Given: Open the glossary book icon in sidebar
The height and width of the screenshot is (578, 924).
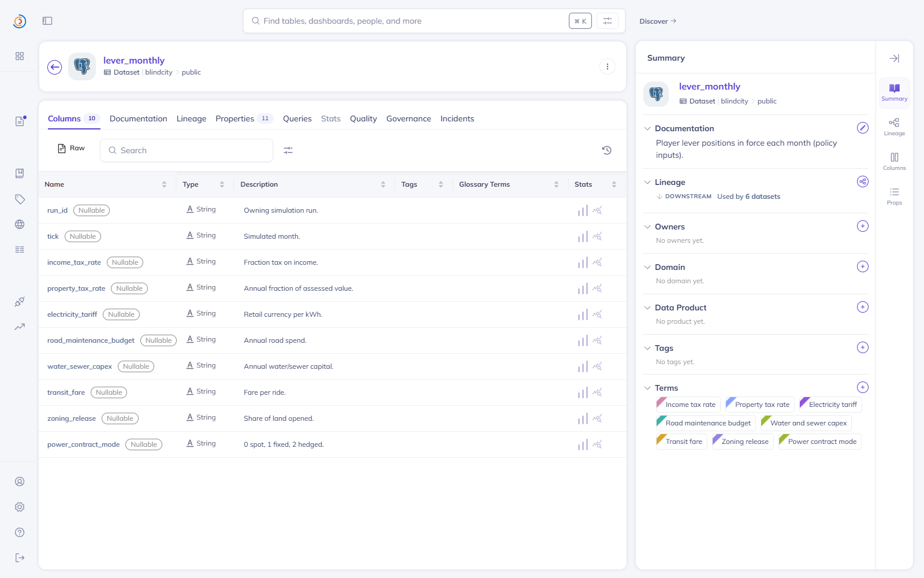Looking at the screenshot, I should tap(20, 173).
